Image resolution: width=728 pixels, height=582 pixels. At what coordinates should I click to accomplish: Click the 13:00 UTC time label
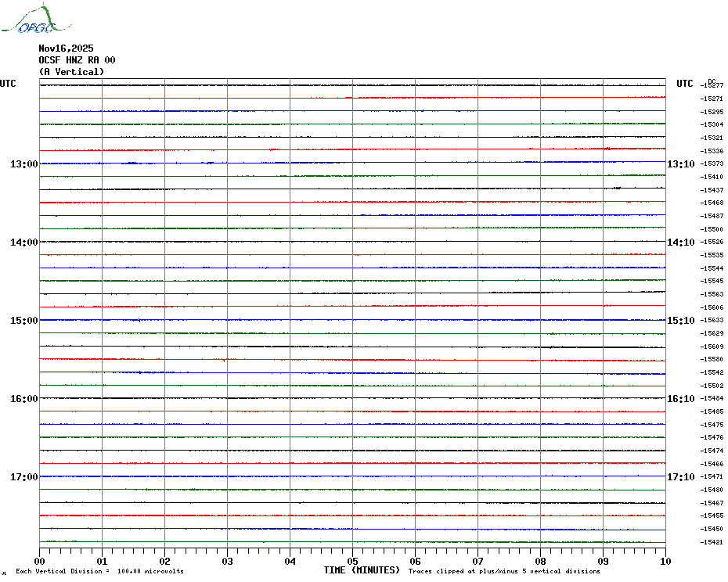(x=24, y=164)
